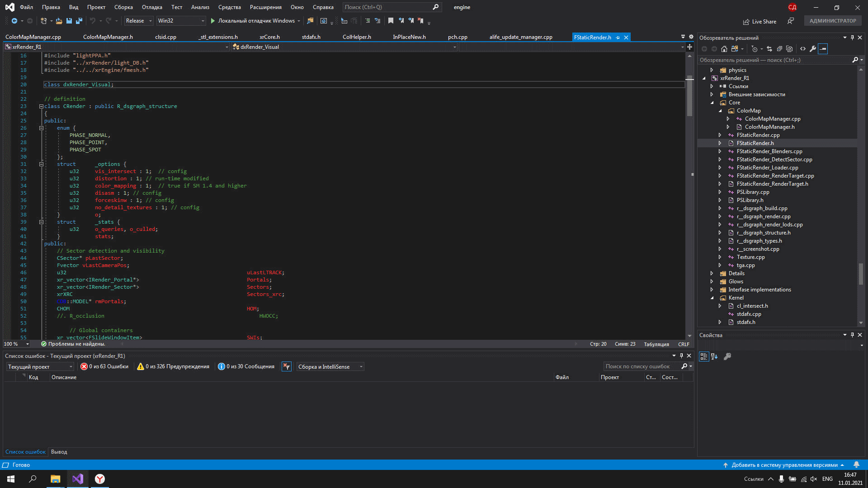
Task: Click the Save All toolbar icon
Action: (79, 21)
